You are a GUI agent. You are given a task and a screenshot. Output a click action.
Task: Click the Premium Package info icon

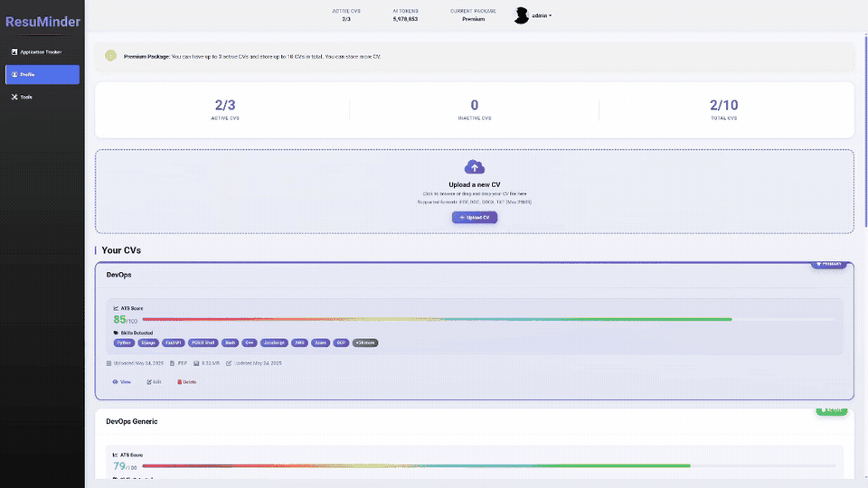tap(110, 56)
